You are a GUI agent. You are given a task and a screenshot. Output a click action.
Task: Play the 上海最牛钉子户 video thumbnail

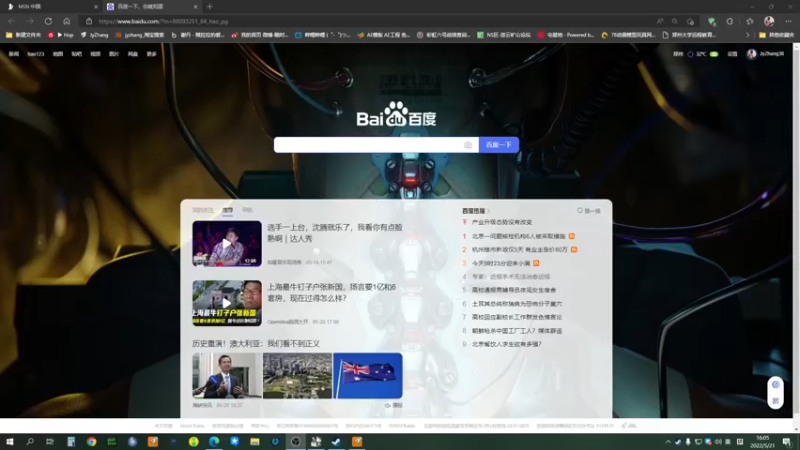227,303
